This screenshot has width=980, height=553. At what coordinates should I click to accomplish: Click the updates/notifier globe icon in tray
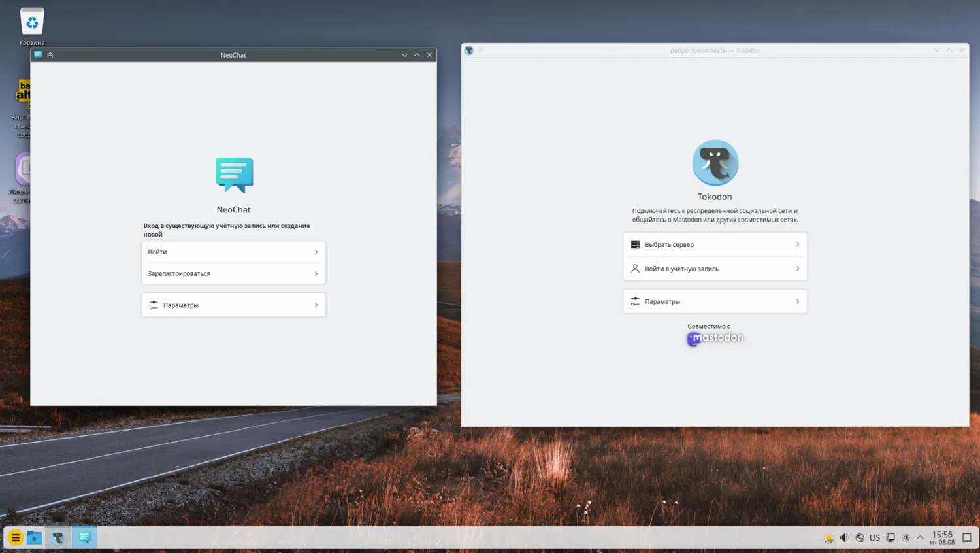(860, 538)
